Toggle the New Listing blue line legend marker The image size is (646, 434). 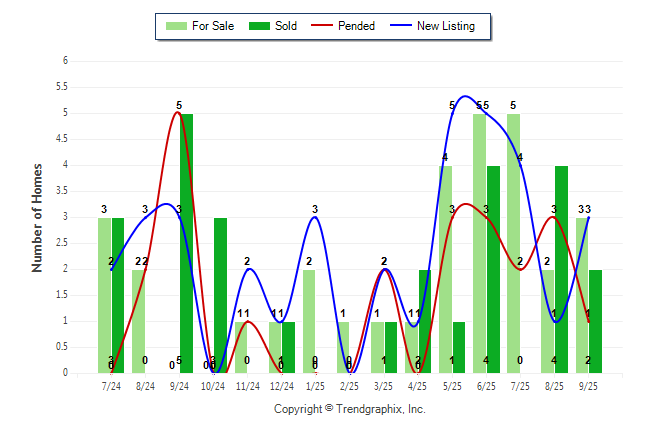click(399, 26)
